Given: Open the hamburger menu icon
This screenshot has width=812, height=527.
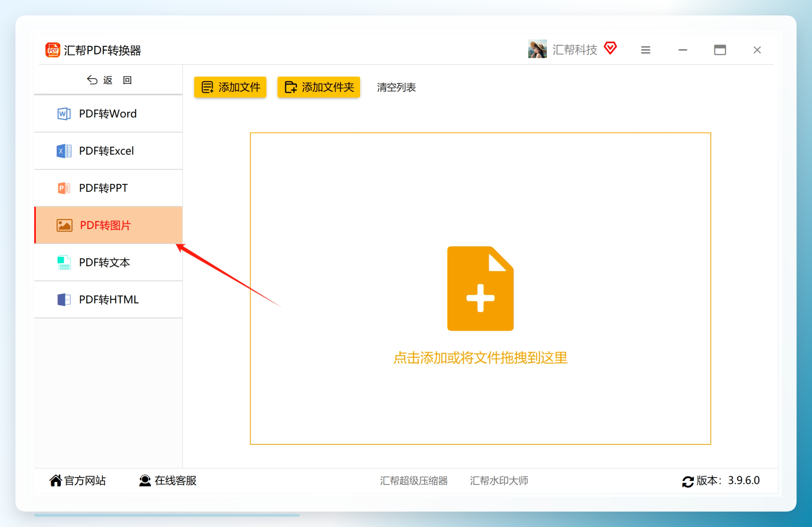Looking at the screenshot, I should (x=646, y=50).
